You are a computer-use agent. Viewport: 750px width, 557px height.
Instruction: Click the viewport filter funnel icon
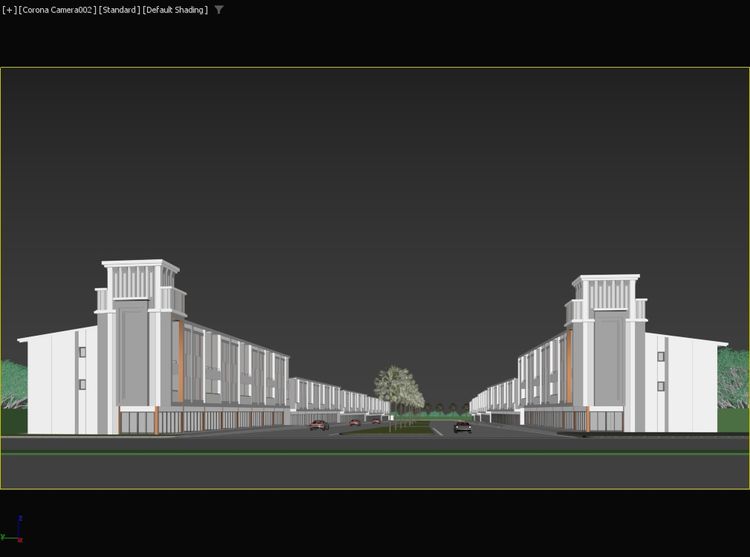(219, 10)
